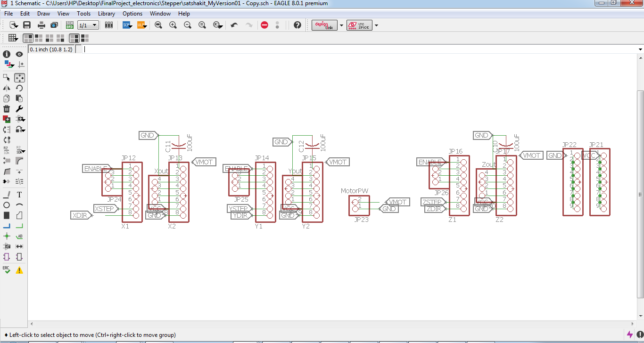Expand the LTspice dropdown arrow
This screenshot has width=644, height=343.
pyautogui.click(x=376, y=25)
